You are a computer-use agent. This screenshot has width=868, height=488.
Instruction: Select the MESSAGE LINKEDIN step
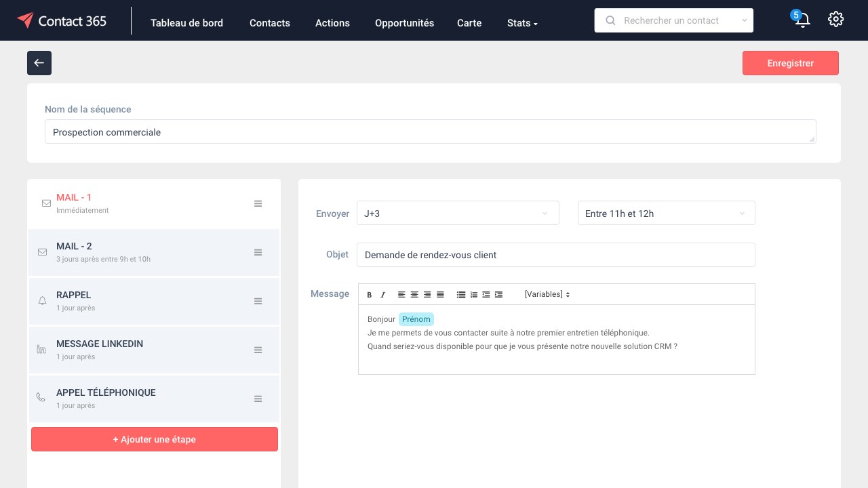(155, 350)
